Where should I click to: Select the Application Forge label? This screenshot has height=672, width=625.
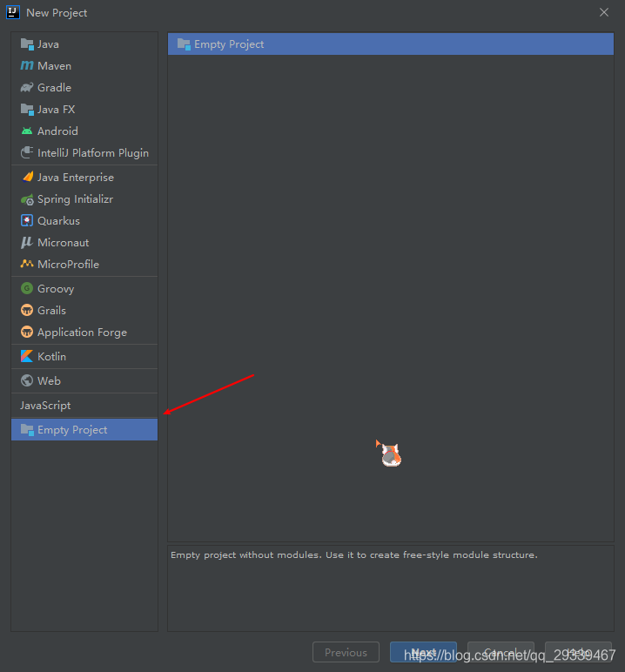pyautogui.click(x=83, y=333)
